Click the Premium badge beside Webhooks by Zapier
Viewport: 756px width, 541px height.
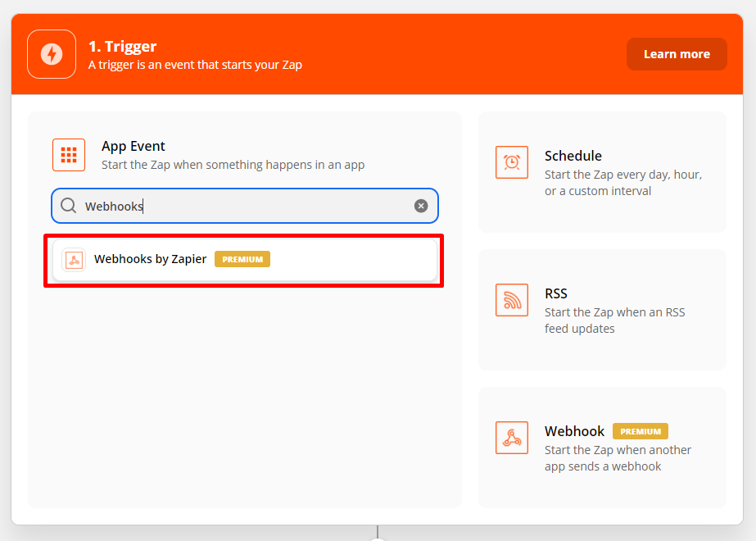pyautogui.click(x=242, y=259)
